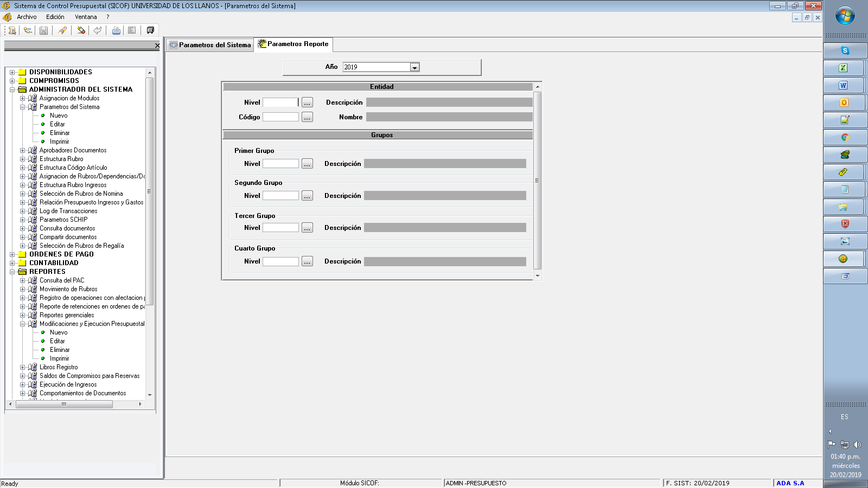Screen dimensions: 868x488
Task: Click the eraser delete toolbar icon
Action: 81,30
